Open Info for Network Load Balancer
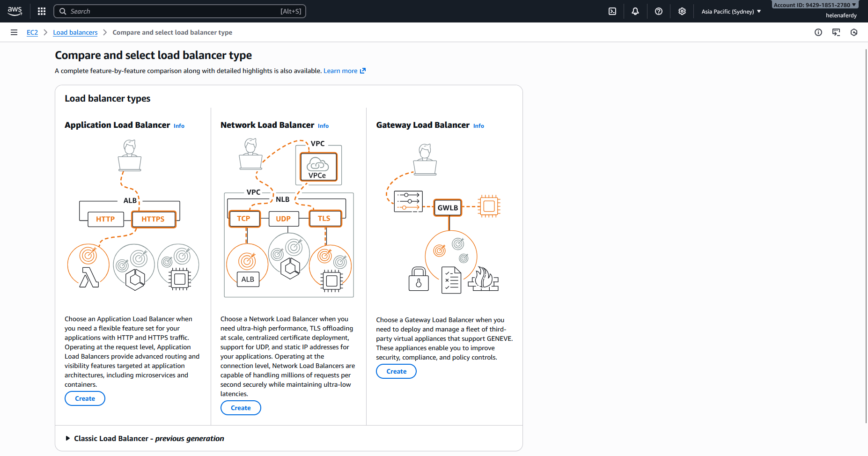The image size is (868, 456). (x=323, y=126)
